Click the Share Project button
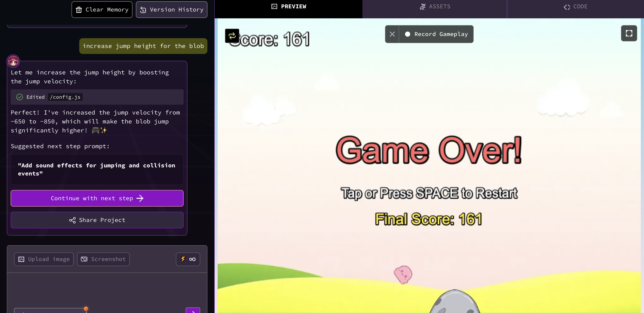 click(97, 220)
